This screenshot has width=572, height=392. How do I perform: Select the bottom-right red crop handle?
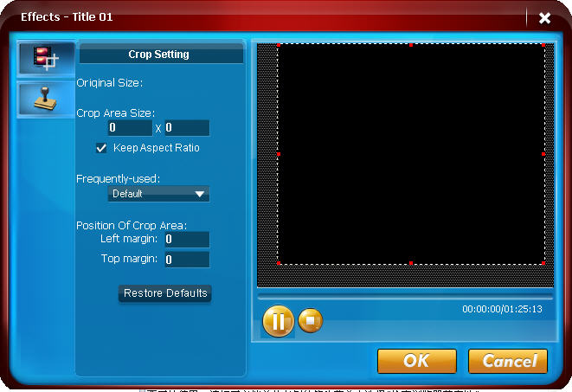tap(543, 262)
